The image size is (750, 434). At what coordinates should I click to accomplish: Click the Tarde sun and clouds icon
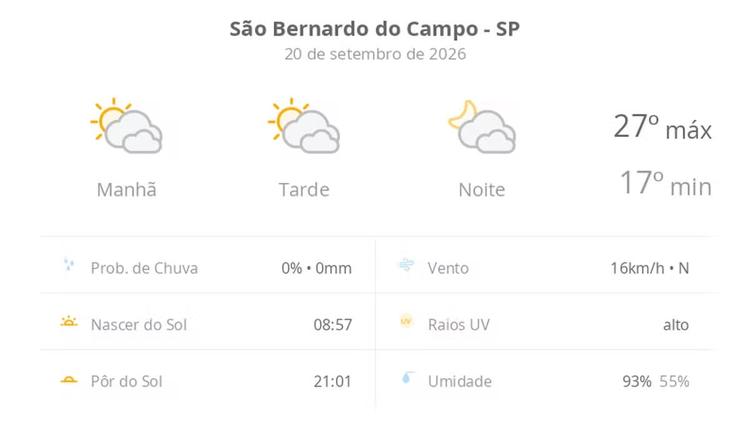304,125
